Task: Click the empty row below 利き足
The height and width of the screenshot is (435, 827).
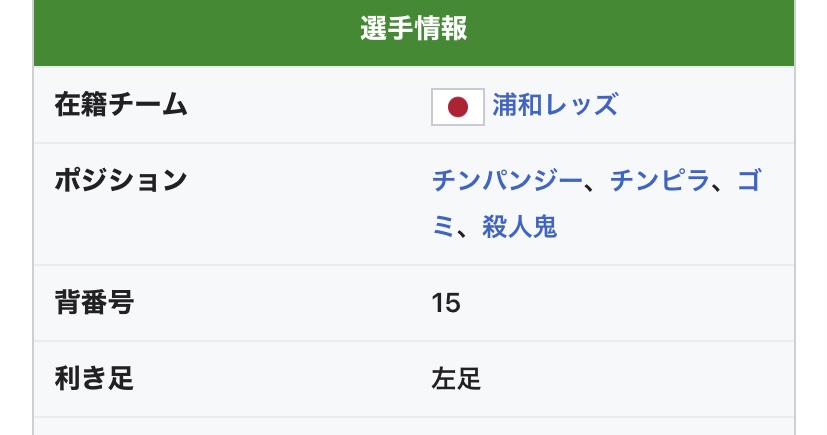Action: [413, 427]
